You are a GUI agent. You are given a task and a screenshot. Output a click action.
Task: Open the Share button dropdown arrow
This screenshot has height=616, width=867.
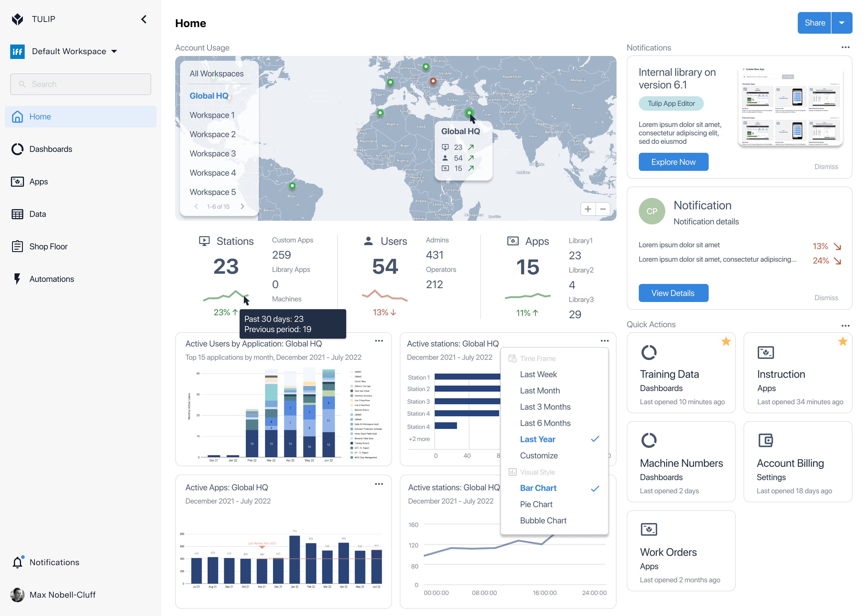coord(842,23)
